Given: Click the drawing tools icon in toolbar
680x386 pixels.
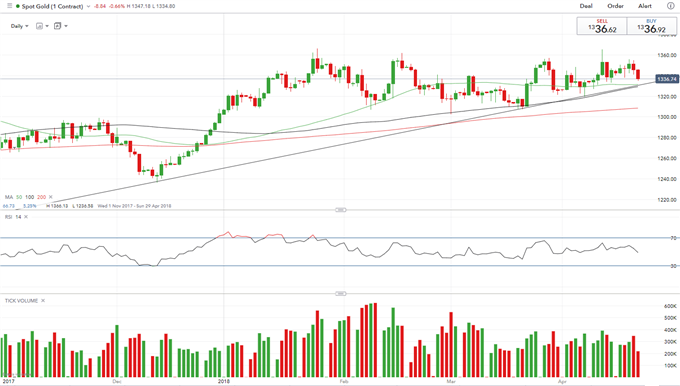Looking at the screenshot, I should pyautogui.click(x=57, y=26).
